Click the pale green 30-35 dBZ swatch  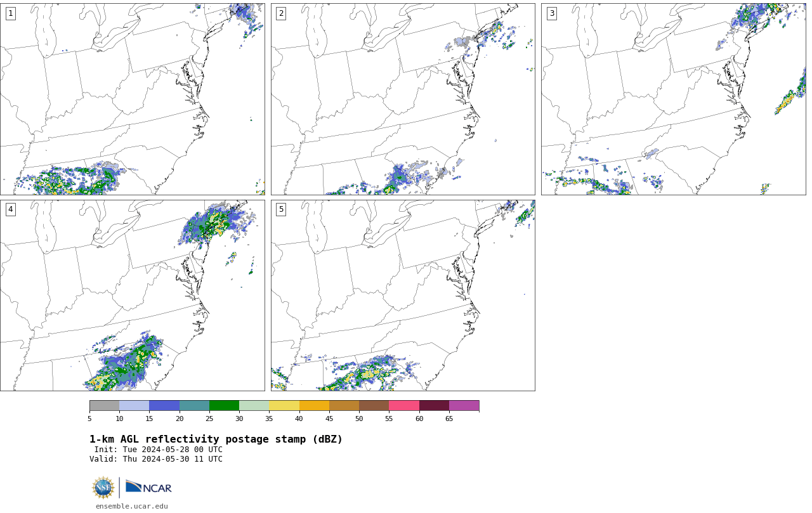[254, 406]
